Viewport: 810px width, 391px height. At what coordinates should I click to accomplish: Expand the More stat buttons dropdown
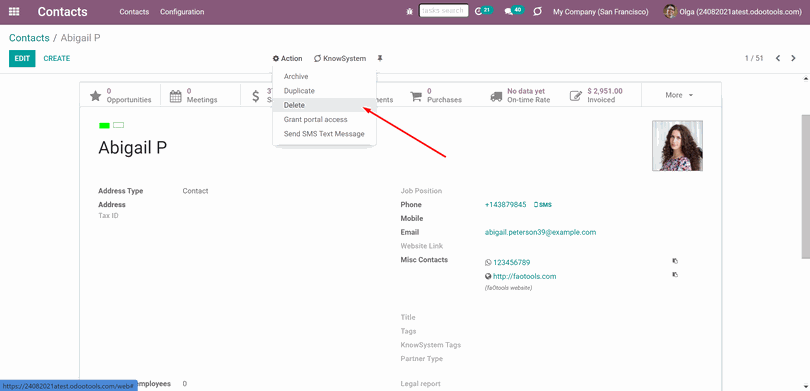(679, 95)
